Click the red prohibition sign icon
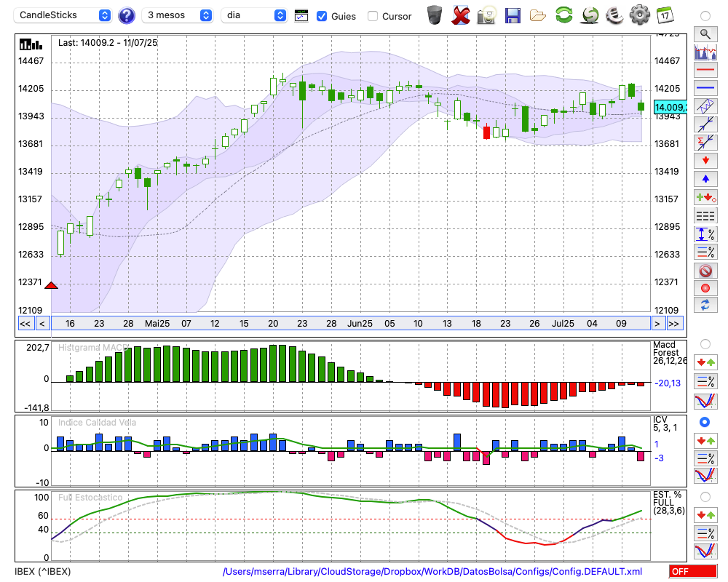The height and width of the screenshot is (582, 728). pyautogui.click(x=705, y=271)
